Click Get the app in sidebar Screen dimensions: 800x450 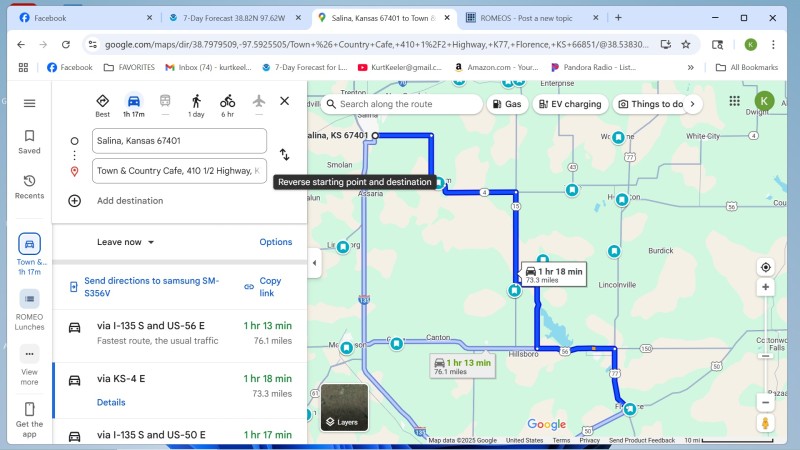pyautogui.click(x=29, y=420)
